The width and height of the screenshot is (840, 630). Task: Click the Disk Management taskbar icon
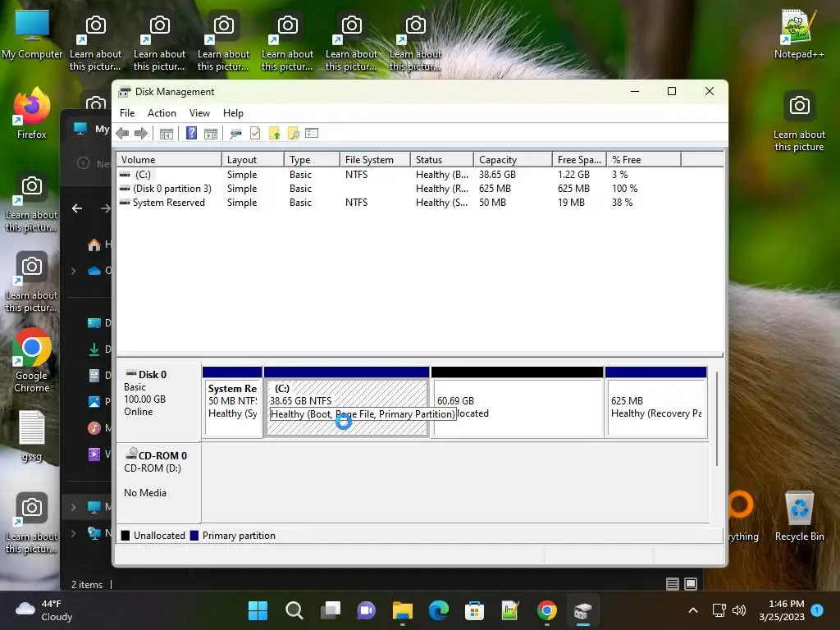[582, 610]
